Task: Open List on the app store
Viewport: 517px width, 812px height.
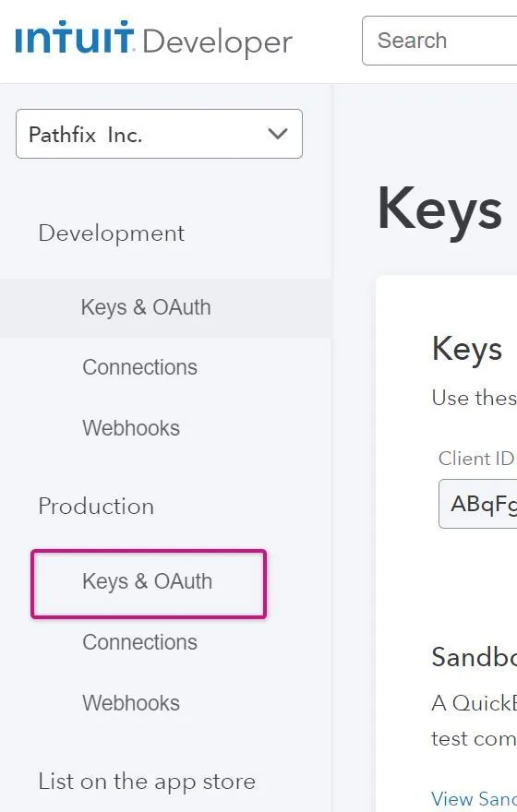Action: coord(147,782)
